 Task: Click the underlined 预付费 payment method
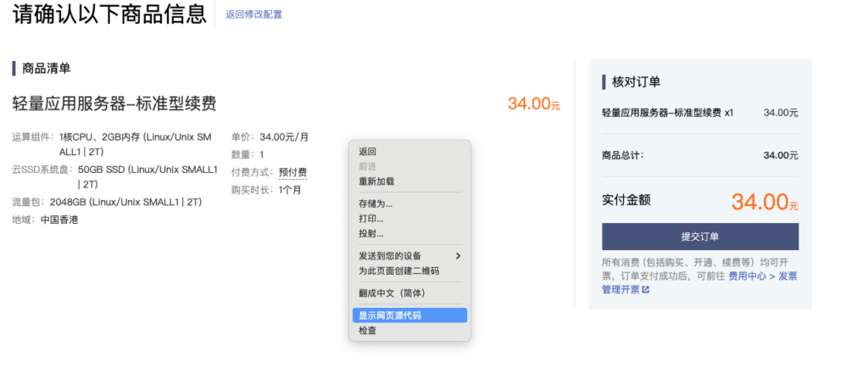click(292, 173)
